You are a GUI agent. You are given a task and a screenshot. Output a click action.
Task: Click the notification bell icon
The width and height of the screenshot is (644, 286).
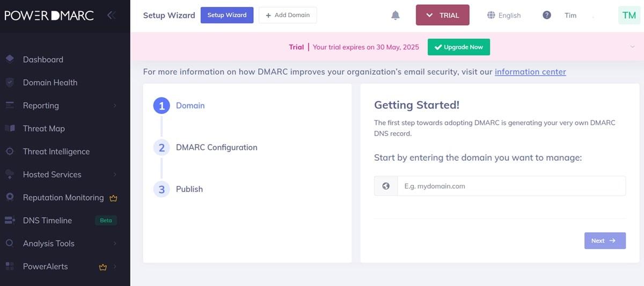click(396, 16)
